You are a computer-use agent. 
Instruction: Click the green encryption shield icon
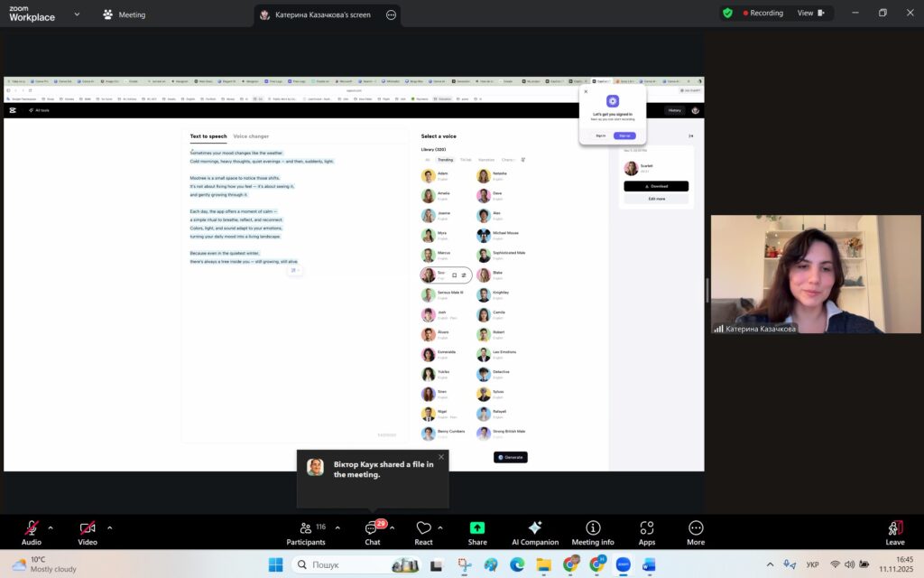pyautogui.click(x=727, y=14)
